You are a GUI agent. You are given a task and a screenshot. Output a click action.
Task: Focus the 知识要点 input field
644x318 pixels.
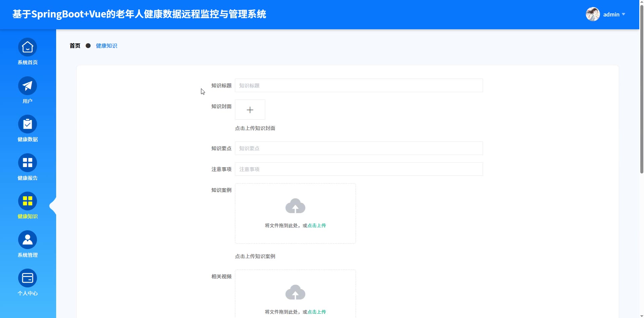[359, 148]
